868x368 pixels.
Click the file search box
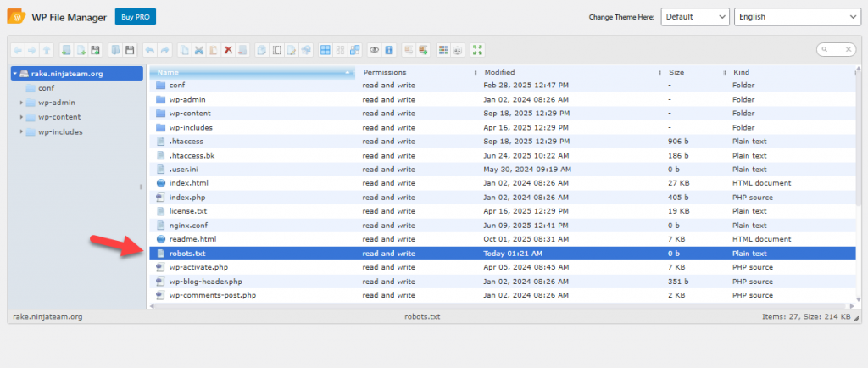(x=836, y=50)
